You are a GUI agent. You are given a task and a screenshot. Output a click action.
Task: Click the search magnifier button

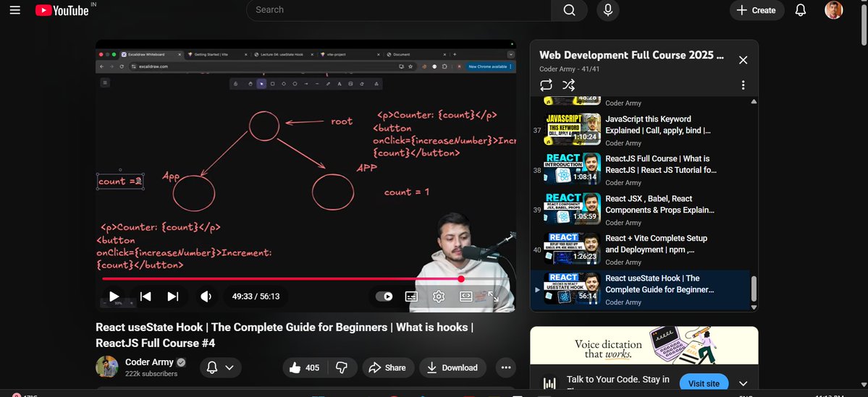click(569, 10)
